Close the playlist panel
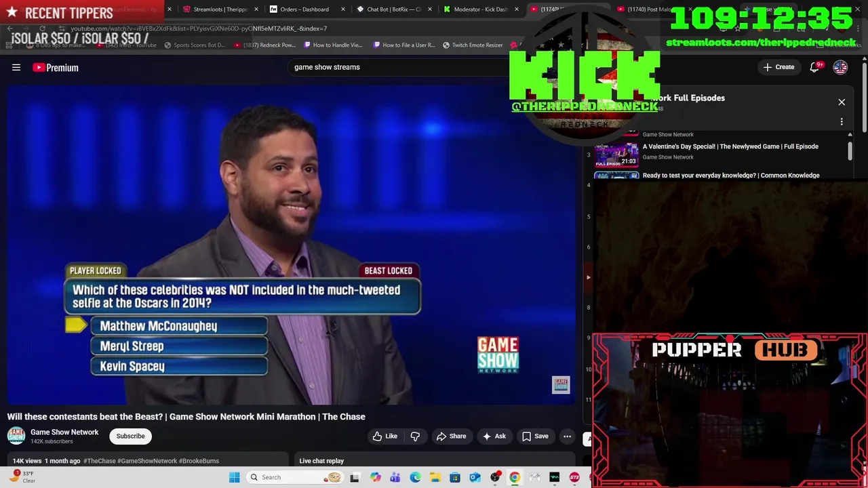The height and width of the screenshot is (488, 868). click(842, 102)
